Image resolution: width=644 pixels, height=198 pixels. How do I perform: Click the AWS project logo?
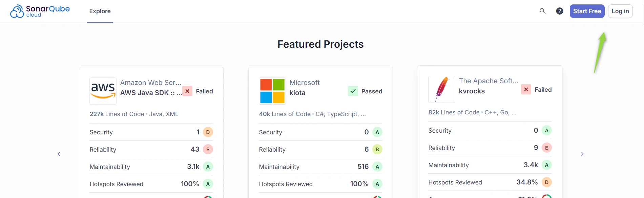pos(103,91)
